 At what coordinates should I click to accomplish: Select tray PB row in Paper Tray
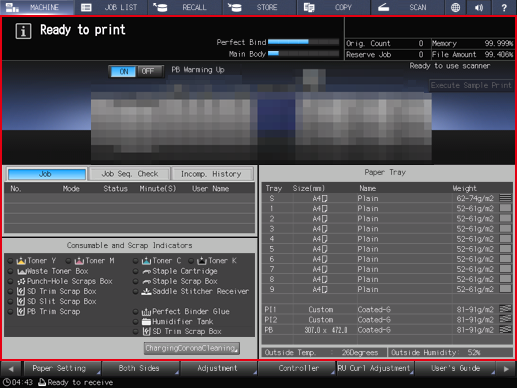coord(387,330)
